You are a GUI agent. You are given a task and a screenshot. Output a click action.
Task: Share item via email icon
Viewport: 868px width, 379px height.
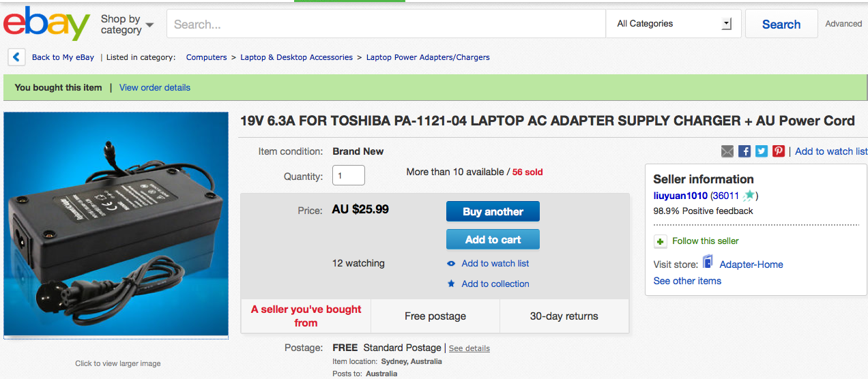(727, 151)
